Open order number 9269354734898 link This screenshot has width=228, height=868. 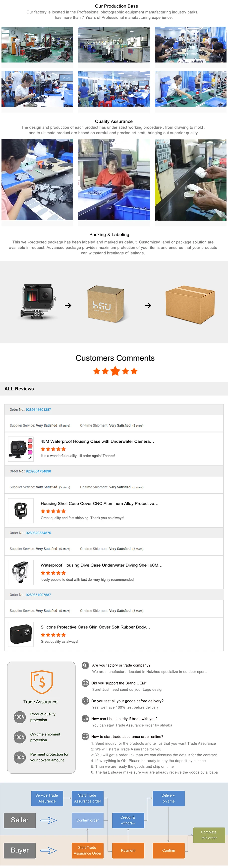point(38,471)
